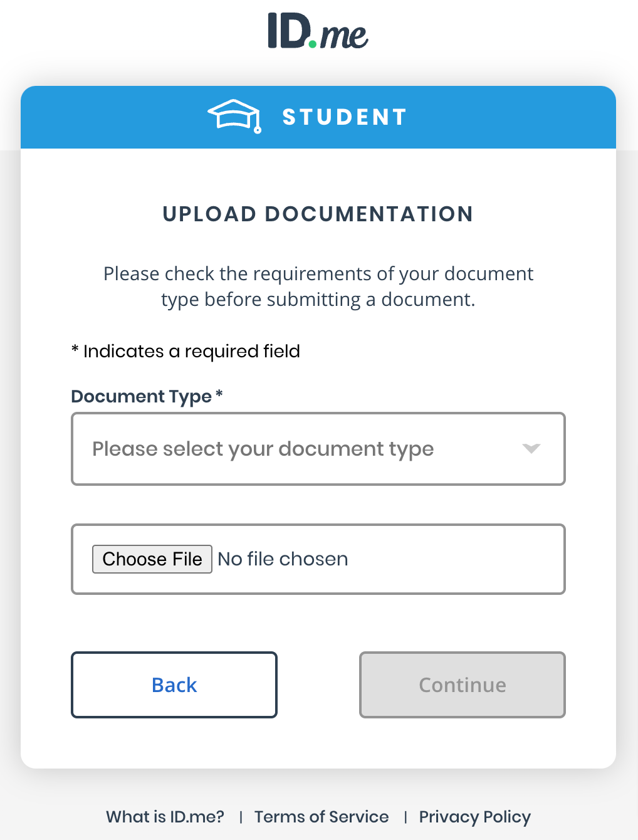Click the UPLOAD DOCUMENTATION heading

coord(318,214)
